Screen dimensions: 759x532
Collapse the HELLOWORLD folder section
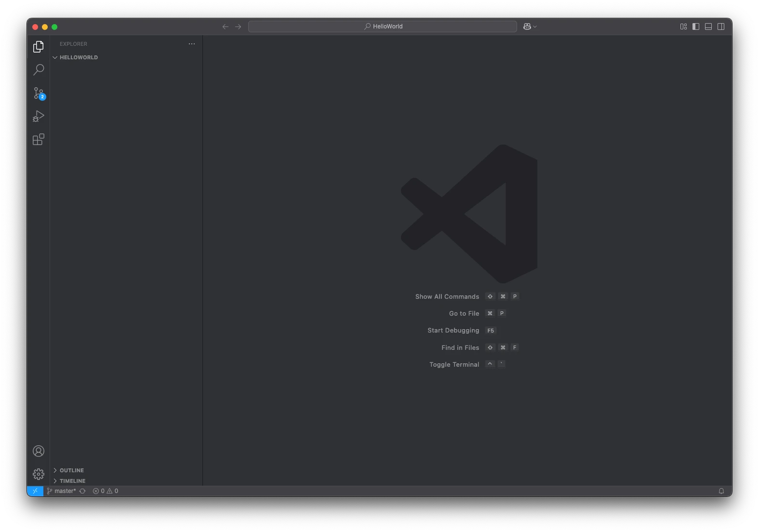(78, 57)
